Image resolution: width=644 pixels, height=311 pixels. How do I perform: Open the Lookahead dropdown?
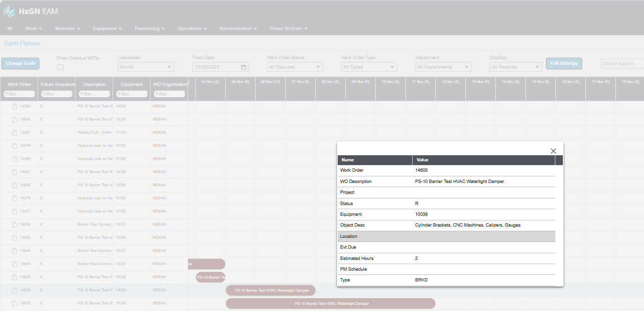145,67
